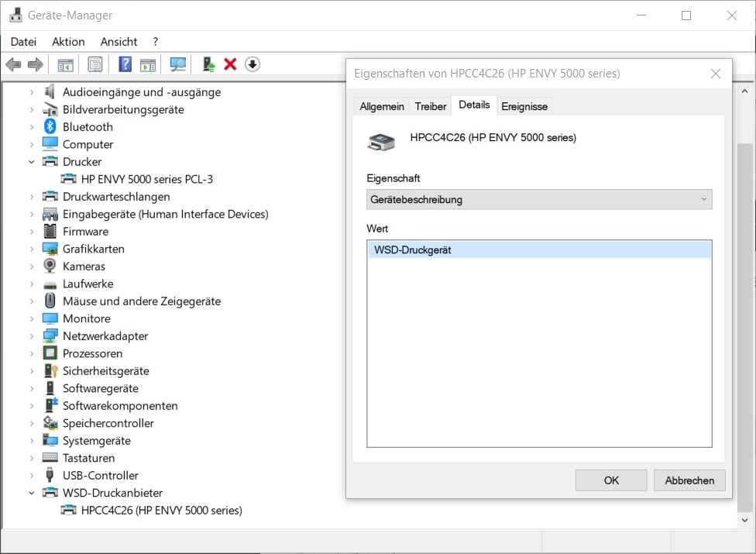Collapse the WSD-Druckanbieter node
Viewport: 756px width, 554px height.
[32, 493]
